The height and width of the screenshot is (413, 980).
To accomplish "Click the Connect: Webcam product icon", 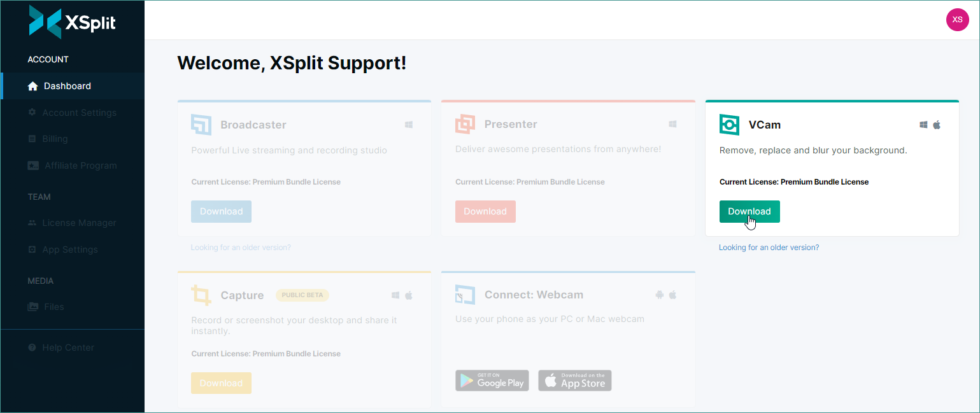I will click(465, 295).
